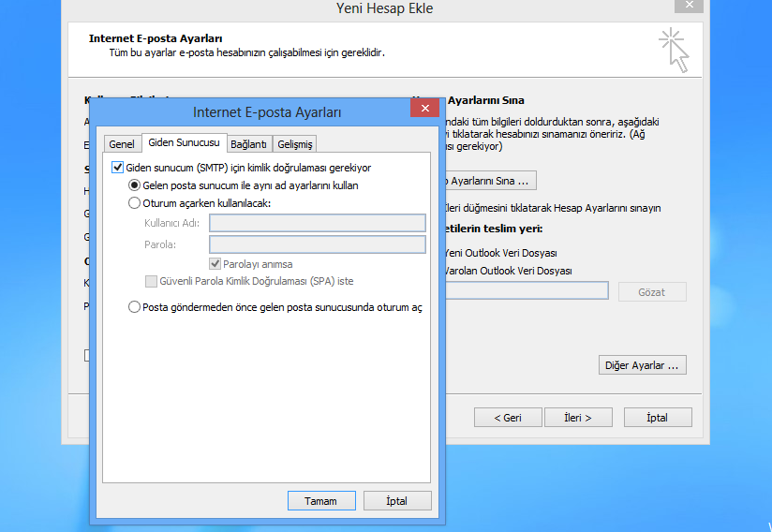Viewport: 772px width, 532px height.
Task: Select the Giden Sunucusu tab
Action: [x=184, y=143]
